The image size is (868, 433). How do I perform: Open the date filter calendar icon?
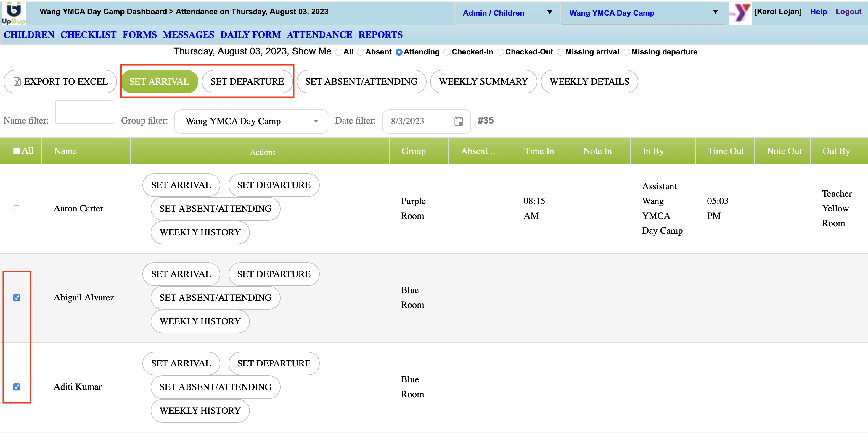click(x=458, y=121)
